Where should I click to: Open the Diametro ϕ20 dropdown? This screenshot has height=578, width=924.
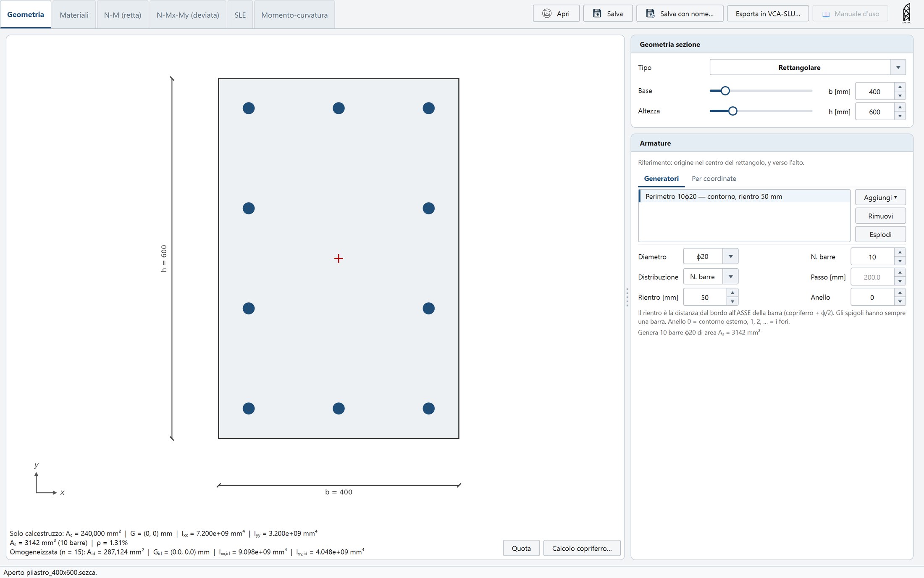731,256
